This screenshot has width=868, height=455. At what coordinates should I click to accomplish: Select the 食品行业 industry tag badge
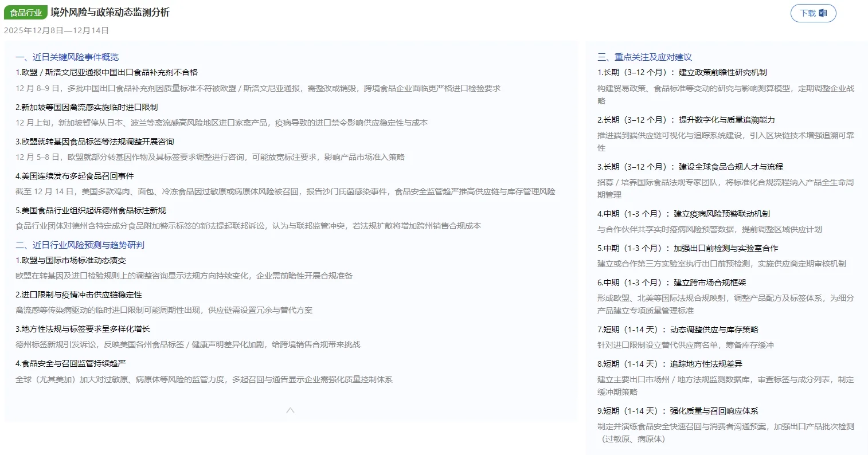pos(25,11)
